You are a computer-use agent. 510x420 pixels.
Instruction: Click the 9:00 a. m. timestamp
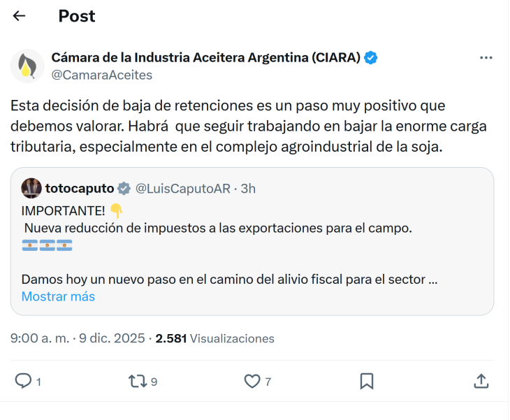click(x=40, y=338)
